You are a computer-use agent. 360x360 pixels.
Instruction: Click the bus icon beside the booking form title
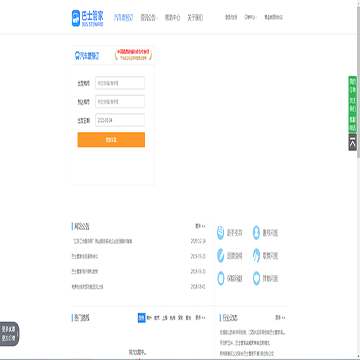(77, 56)
